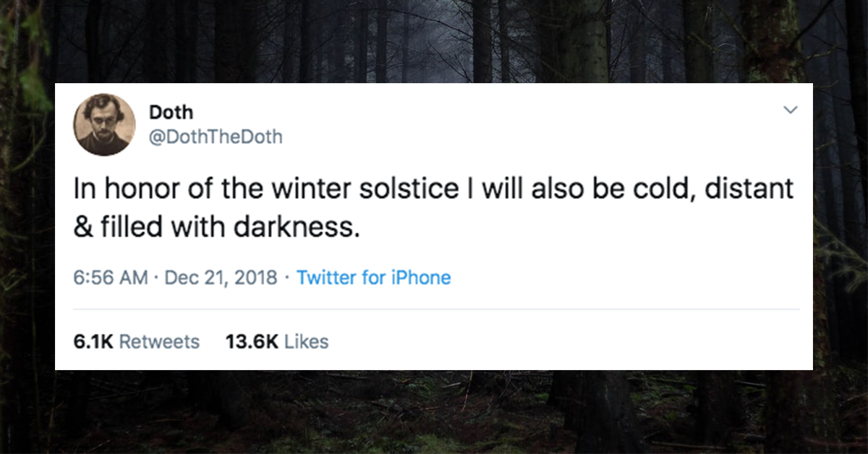Image resolution: width=868 pixels, height=454 pixels.
Task: Click the 6.1K retweet count number
Action: [x=94, y=341]
